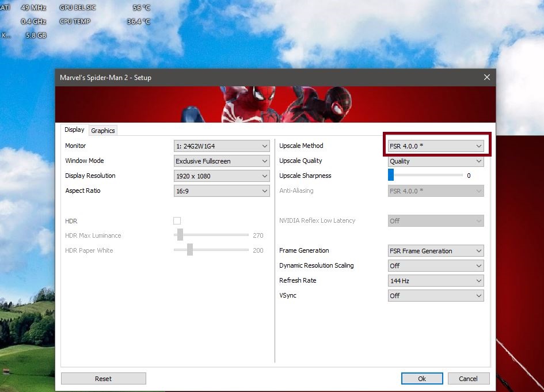This screenshot has width=544, height=392.
Task: Toggle the HDR checkbox
Action: pos(177,220)
